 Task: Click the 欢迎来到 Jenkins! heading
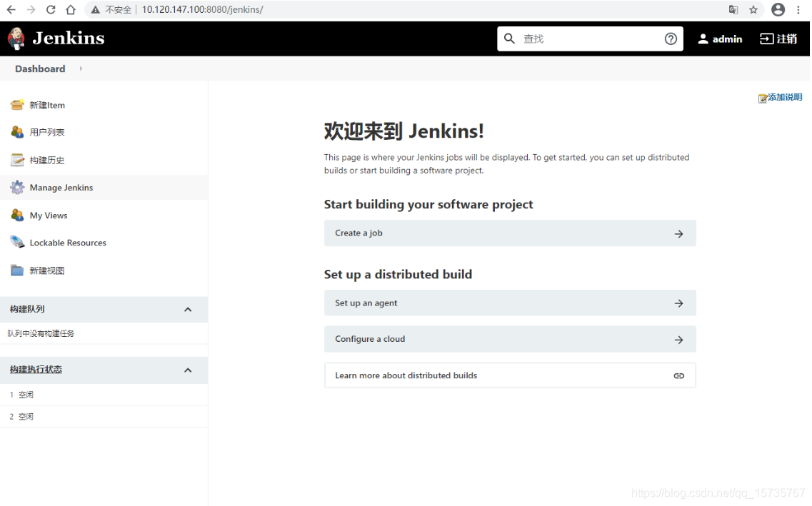404,131
